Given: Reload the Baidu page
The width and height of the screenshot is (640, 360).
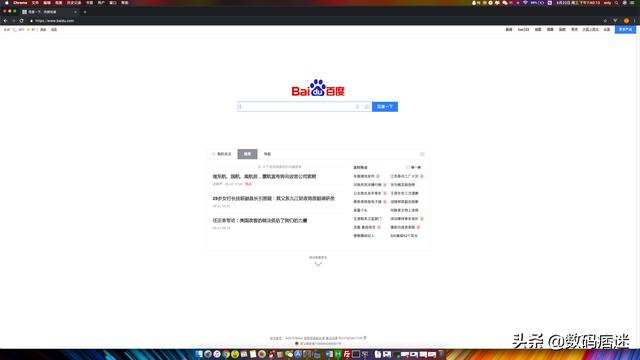Looking at the screenshot, I should click(x=22, y=21).
